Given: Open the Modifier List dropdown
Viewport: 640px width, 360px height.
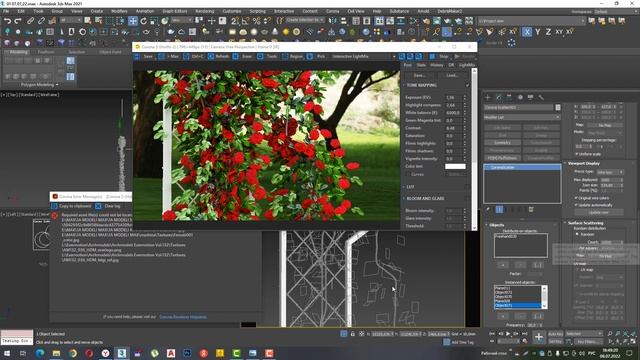Looking at the screenshot, I should [x=522, y=117].
